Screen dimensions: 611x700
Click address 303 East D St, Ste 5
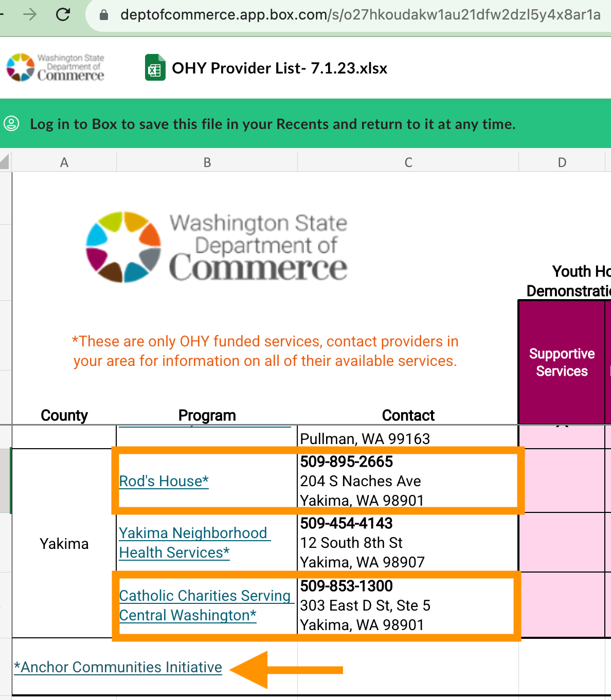pos(365,605)
